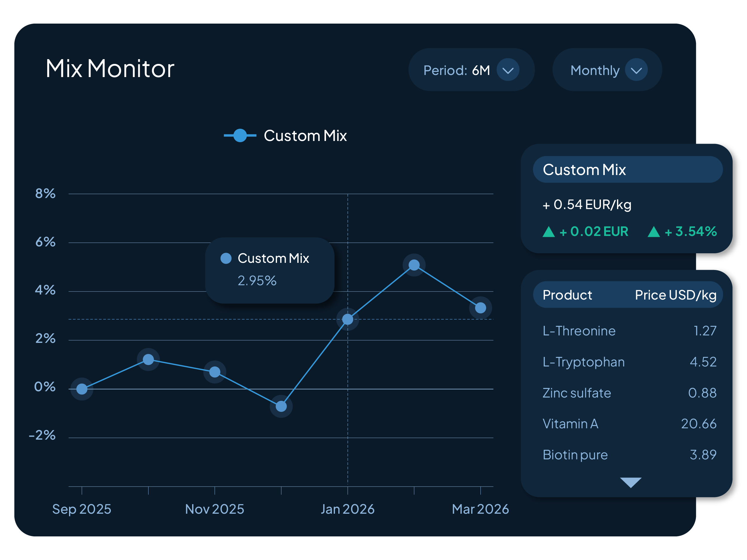747x560 pixels.
Task: Select the Biotin pure row
Action: [575, 455]
